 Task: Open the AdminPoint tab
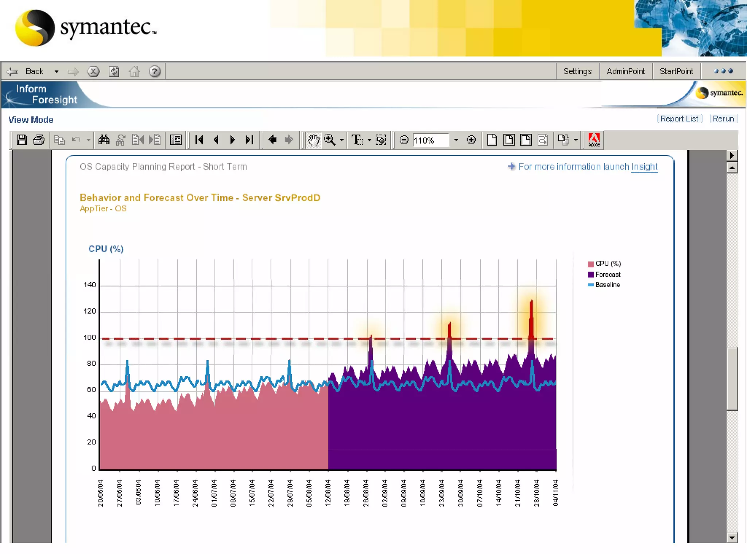(625, 71)
